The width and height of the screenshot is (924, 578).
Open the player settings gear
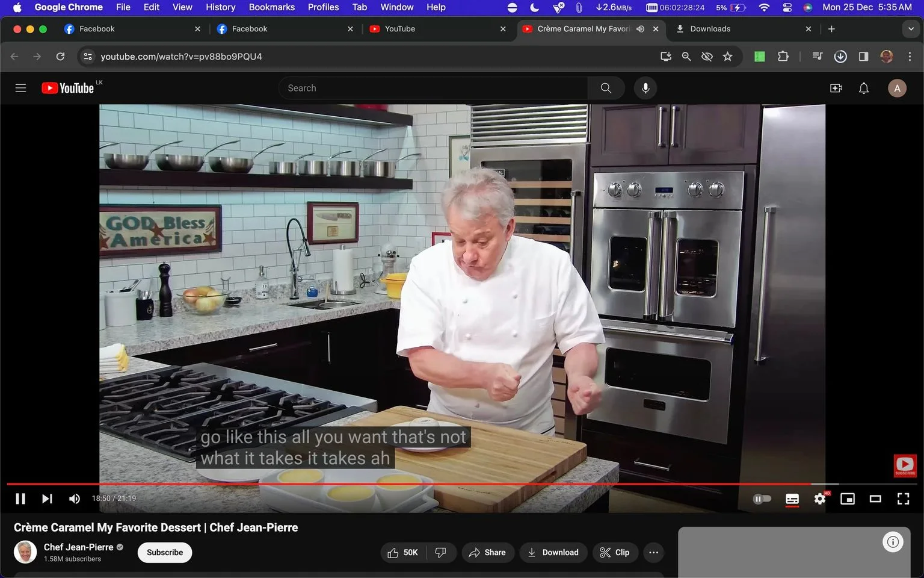[820, 499]
